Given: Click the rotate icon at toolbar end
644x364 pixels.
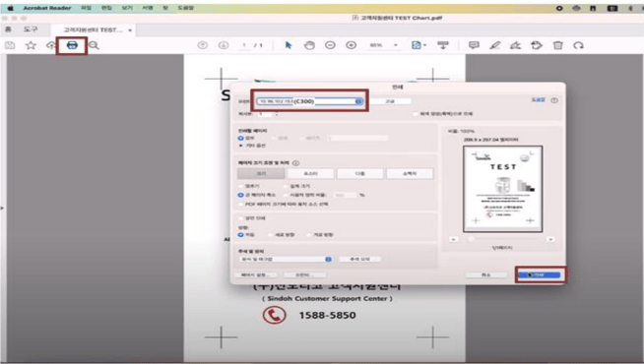Looking at the screenshot, I should (x=578, y=45).
